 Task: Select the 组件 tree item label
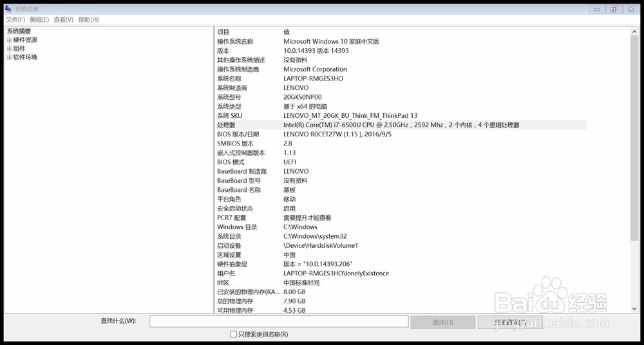[x=19, y=48]
